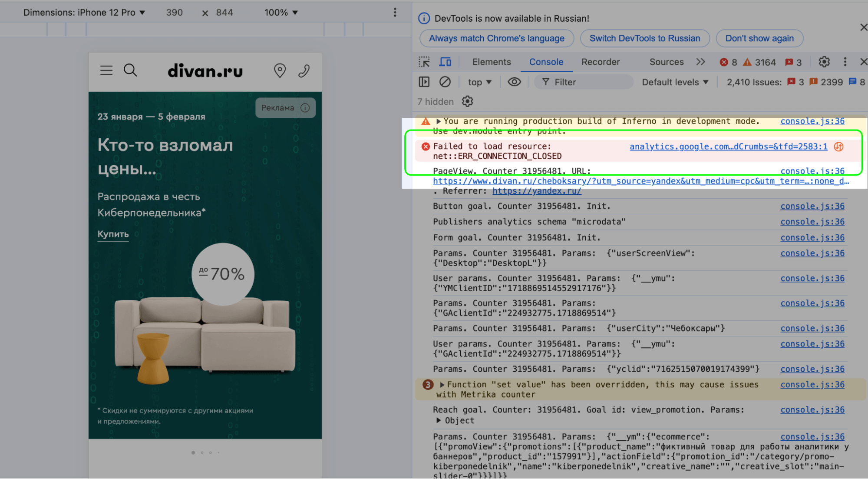868x479 pixels.
Task: Open the hamburger menu on divan.ru
Action: [x=106, y=70]
